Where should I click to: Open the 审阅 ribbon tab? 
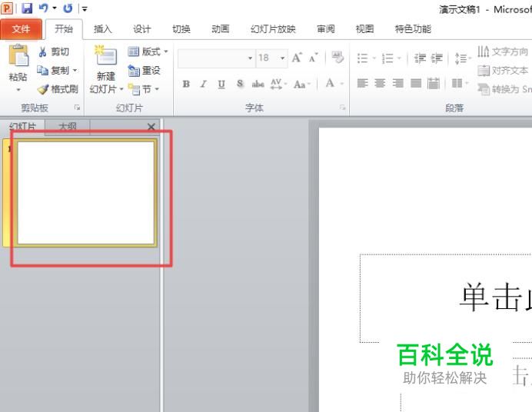pyautogui.click(x=326, y=29)
